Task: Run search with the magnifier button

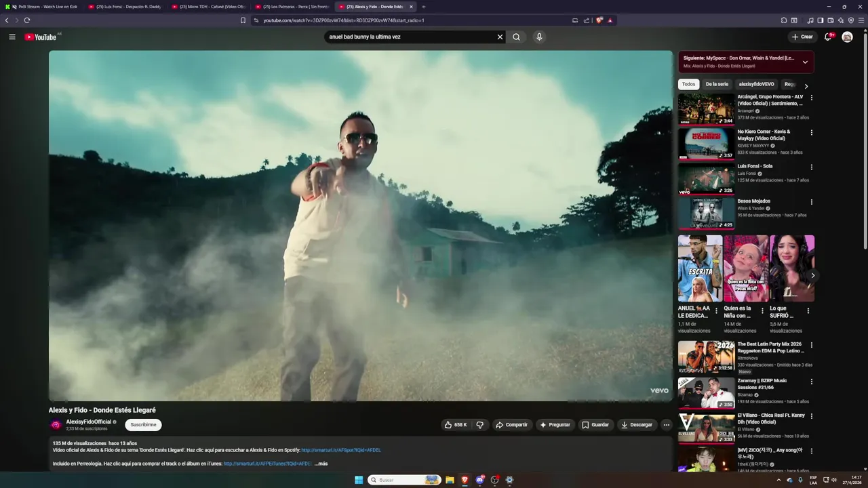Action: [516, 37]
